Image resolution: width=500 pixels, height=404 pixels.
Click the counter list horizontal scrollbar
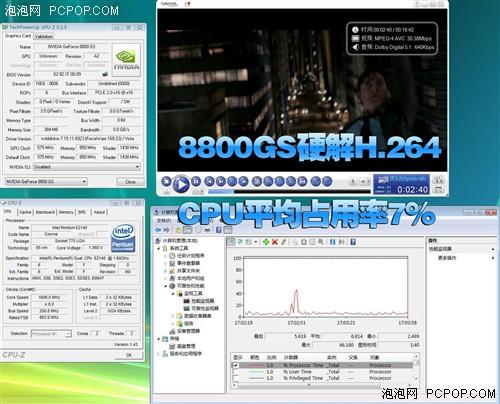[x=308, y=386]
